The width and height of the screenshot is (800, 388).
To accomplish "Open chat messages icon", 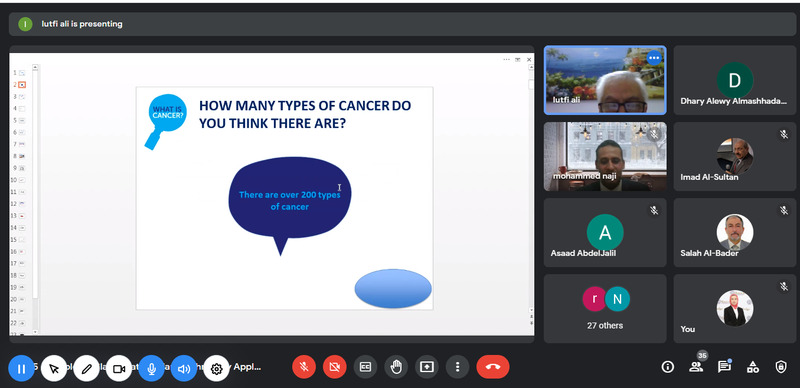I will pos(724,367).
